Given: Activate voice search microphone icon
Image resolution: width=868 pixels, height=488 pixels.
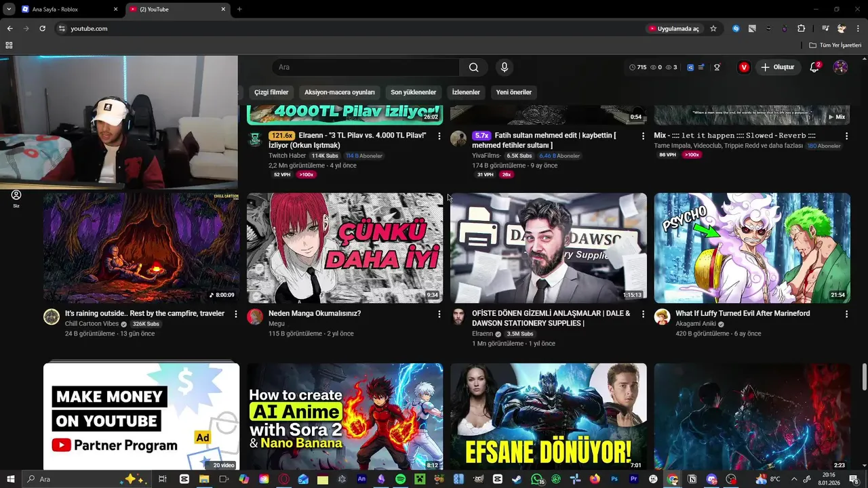Looking at the screenshot, I should coord(504,67).
